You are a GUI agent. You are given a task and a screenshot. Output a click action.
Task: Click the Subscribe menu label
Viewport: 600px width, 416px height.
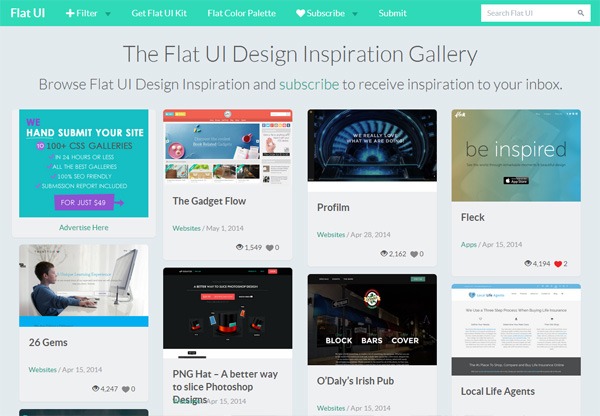[326, 13]
